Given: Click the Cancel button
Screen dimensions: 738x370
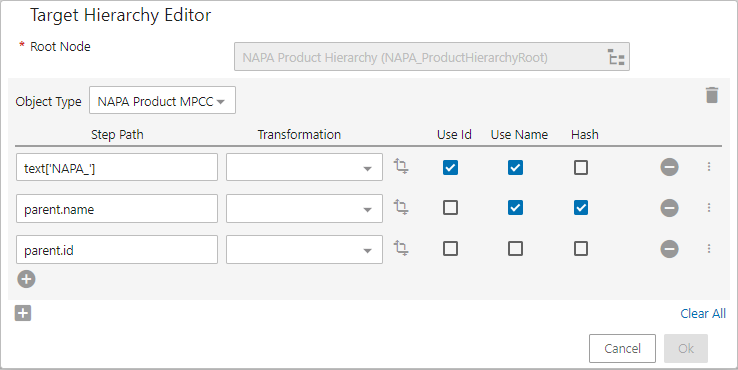Looking at the screenshot, I should point(622,348).
